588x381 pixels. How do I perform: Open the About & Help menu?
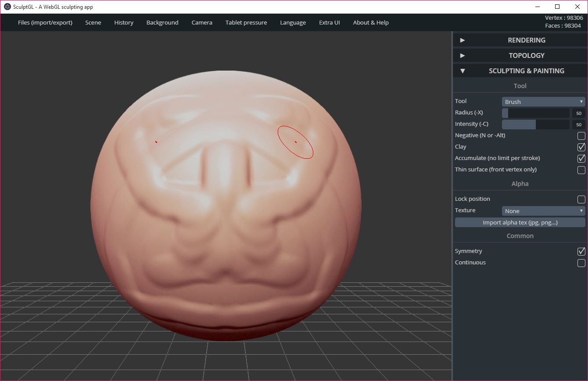(371, 22)
